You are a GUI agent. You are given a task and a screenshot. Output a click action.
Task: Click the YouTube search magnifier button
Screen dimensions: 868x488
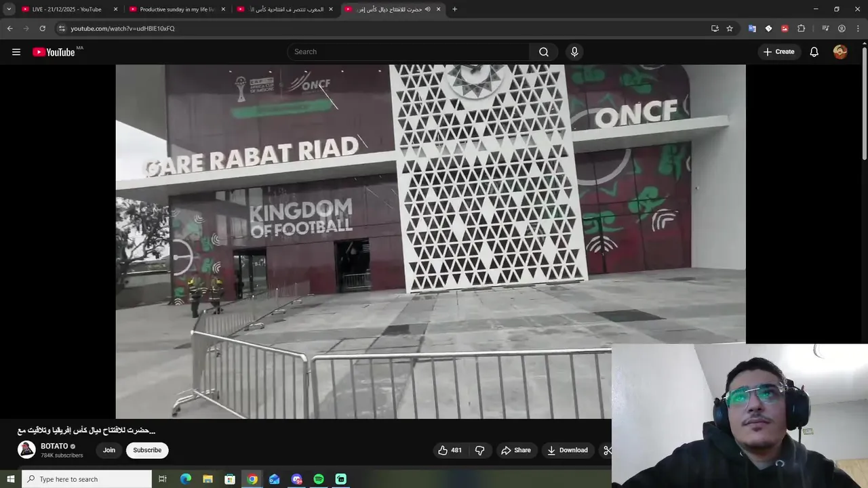544,52
